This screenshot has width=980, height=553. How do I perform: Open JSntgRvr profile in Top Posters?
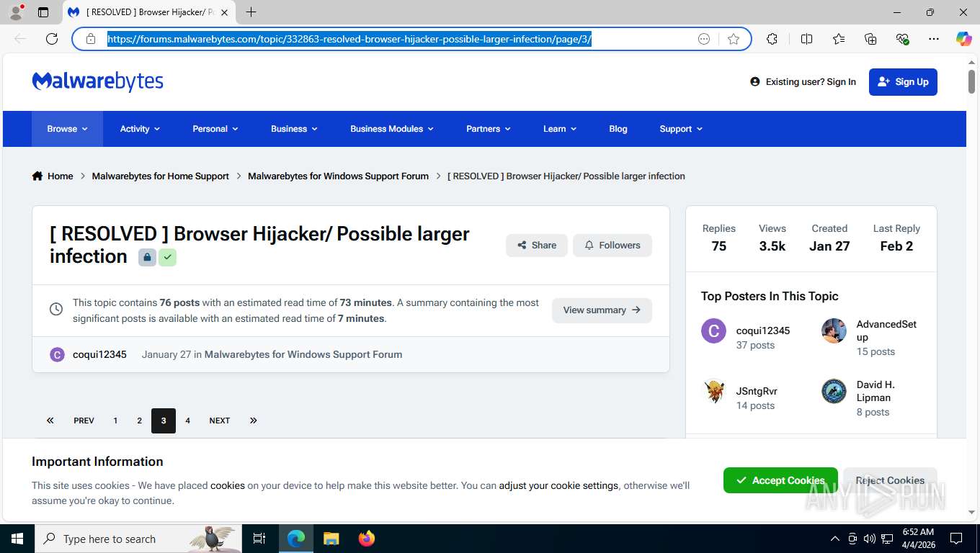[x=757, y=391]
